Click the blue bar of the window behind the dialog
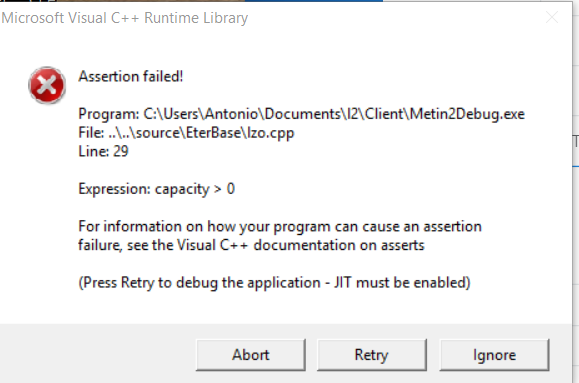579x383 pixels. tap(314, 1)
